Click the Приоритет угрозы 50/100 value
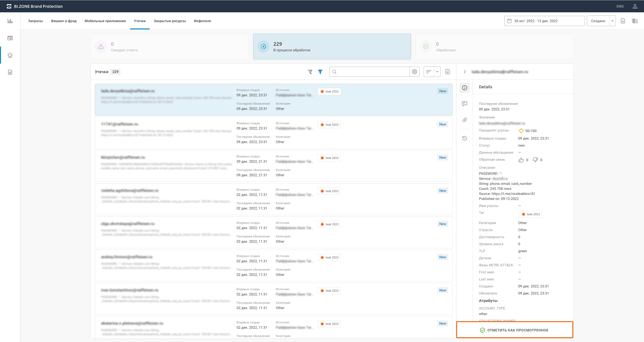 [531, 131]
